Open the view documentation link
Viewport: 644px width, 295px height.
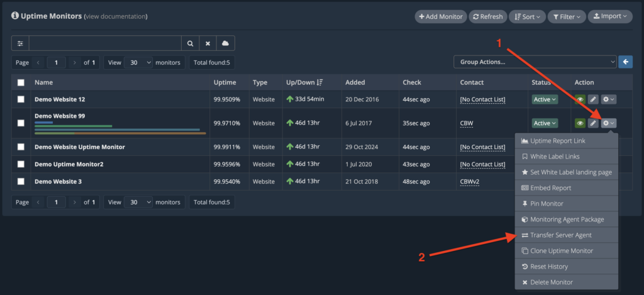click(116, 17)
